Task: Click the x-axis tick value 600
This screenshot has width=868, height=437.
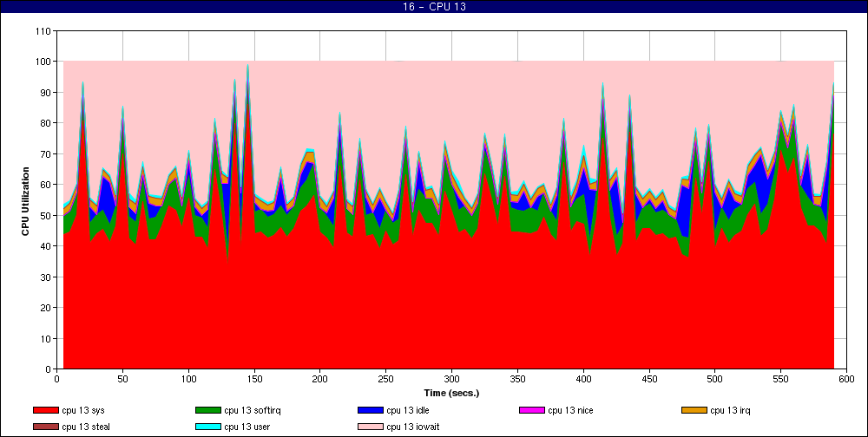Action: click(x=847, y=379)
